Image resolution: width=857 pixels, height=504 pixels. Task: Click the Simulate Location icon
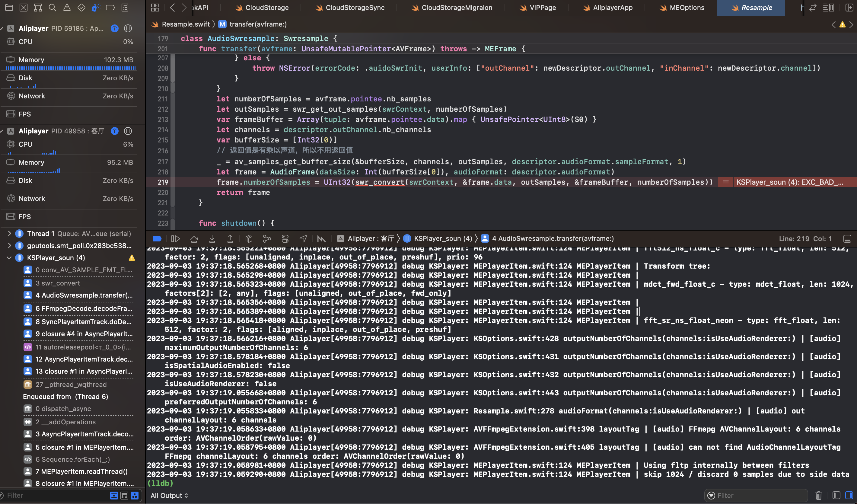(x=303, y=238)
